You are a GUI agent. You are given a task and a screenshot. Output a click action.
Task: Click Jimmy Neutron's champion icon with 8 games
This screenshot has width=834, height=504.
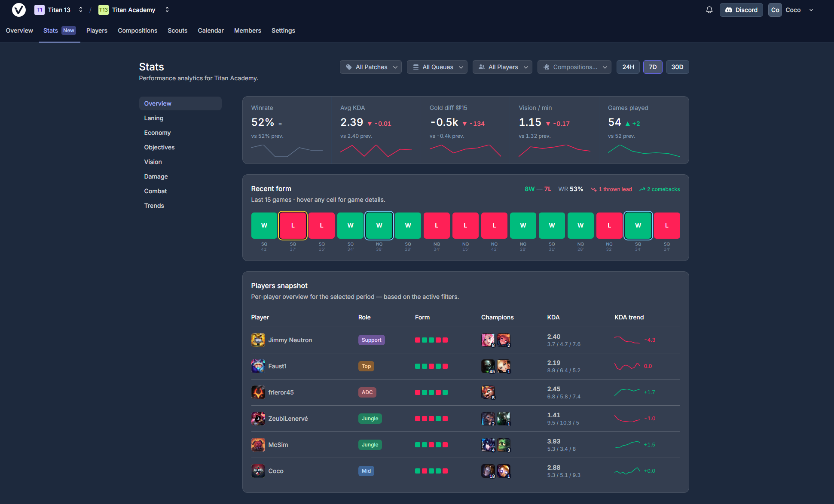coord(488,340)
